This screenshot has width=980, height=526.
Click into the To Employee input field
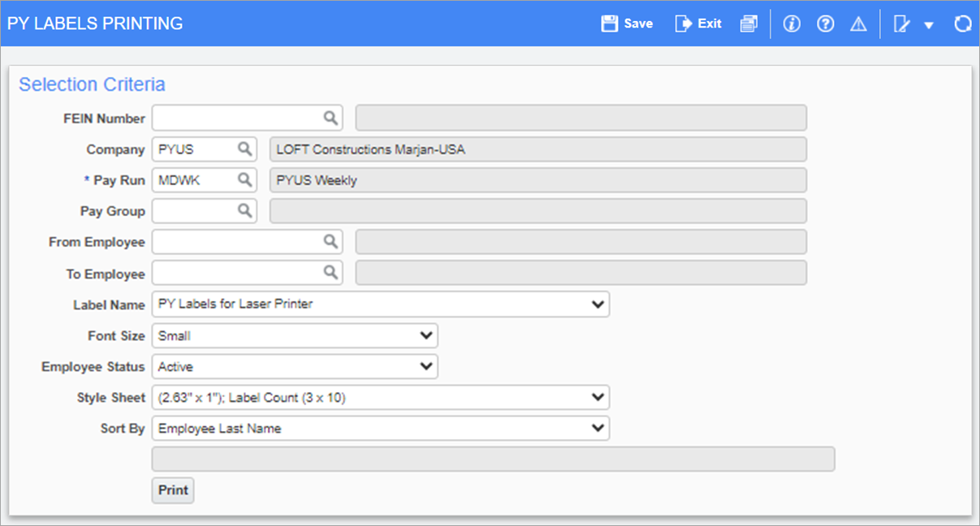(x=235, y=273)
